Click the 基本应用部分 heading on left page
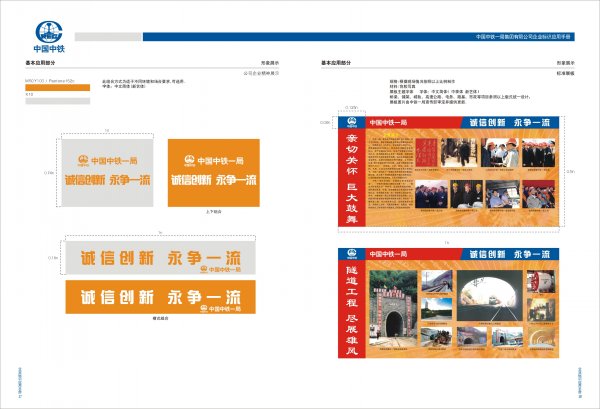 pos(41,62)
